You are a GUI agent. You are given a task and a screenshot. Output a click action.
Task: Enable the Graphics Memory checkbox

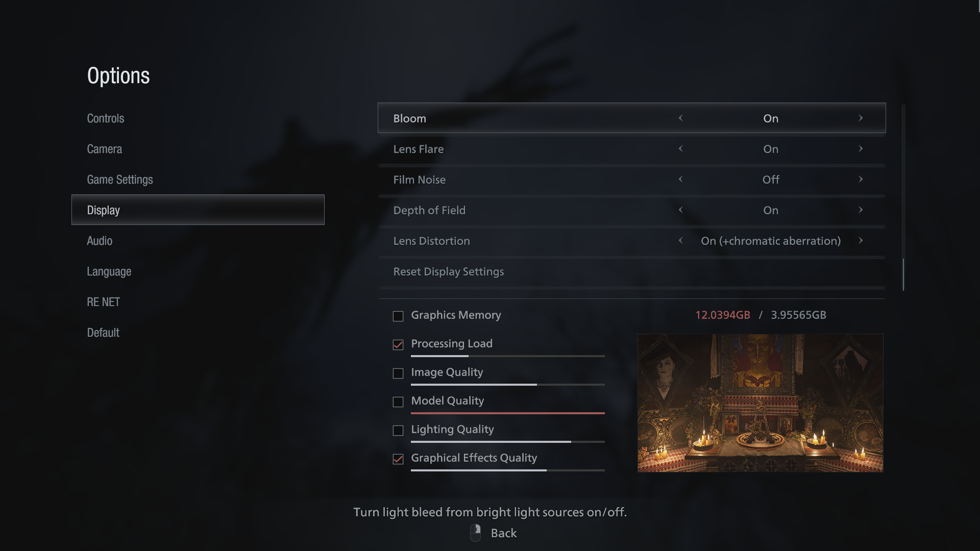(398, 316)
